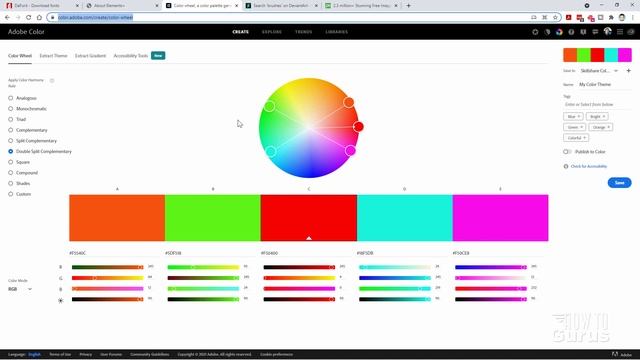640x360 pixels.
Task: Click the browser back arrow
Action: [x=7, y=18]
